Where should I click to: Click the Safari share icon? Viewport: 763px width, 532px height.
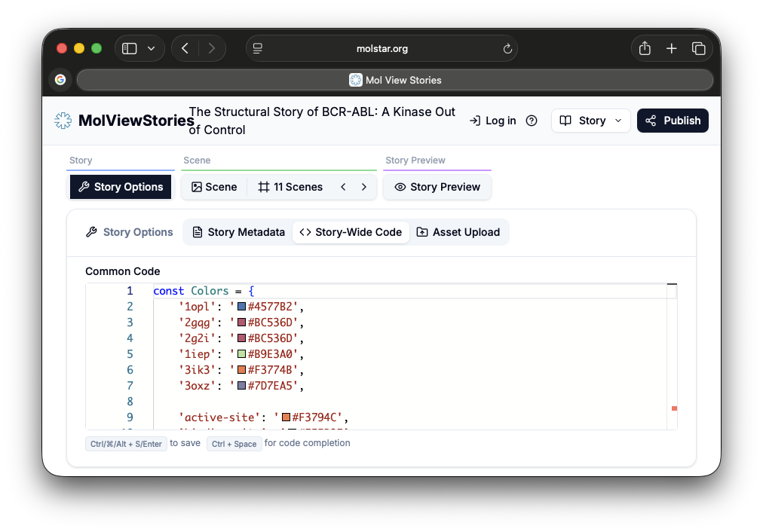pyautogui.click(x=645, y=49)
